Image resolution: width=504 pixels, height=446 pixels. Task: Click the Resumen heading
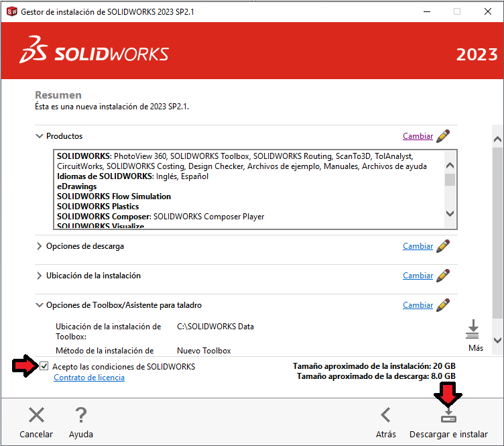pyautogui.click(x=58, y=95)
